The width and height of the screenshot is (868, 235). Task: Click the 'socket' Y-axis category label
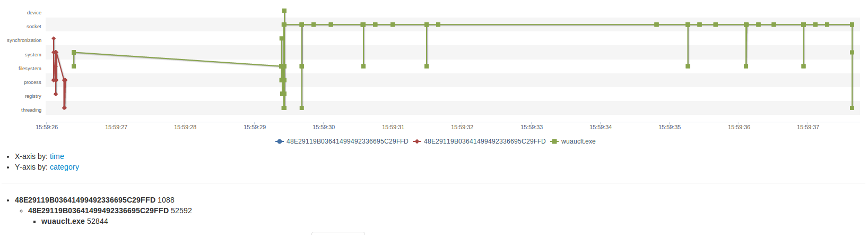point(33,27)
